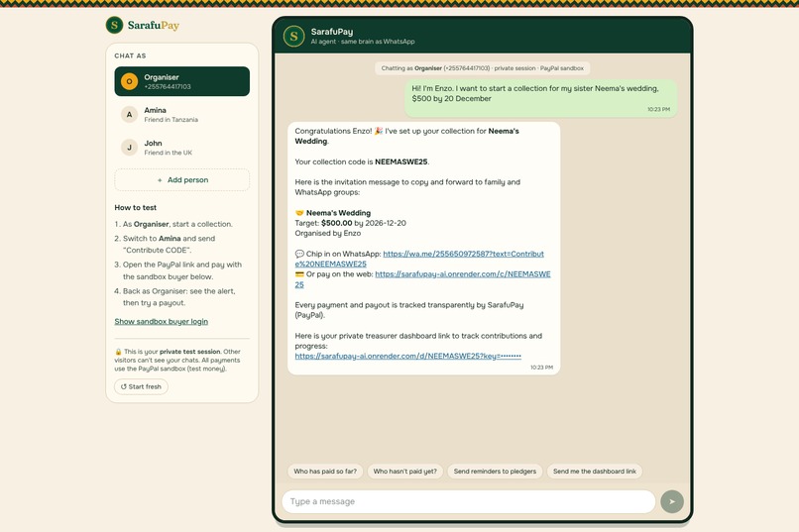Choose 'Send reminders to pledgers' suggestion

click(x=495, y=472)
